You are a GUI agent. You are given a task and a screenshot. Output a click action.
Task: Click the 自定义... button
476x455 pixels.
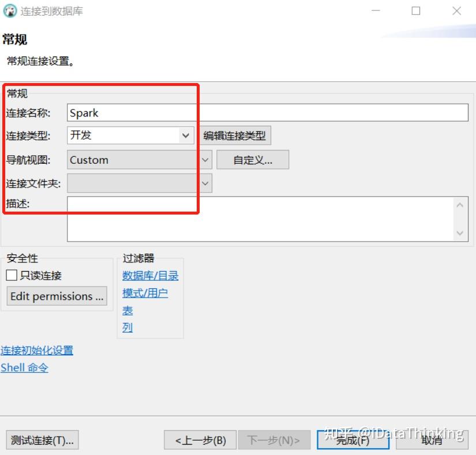[252, 159]
